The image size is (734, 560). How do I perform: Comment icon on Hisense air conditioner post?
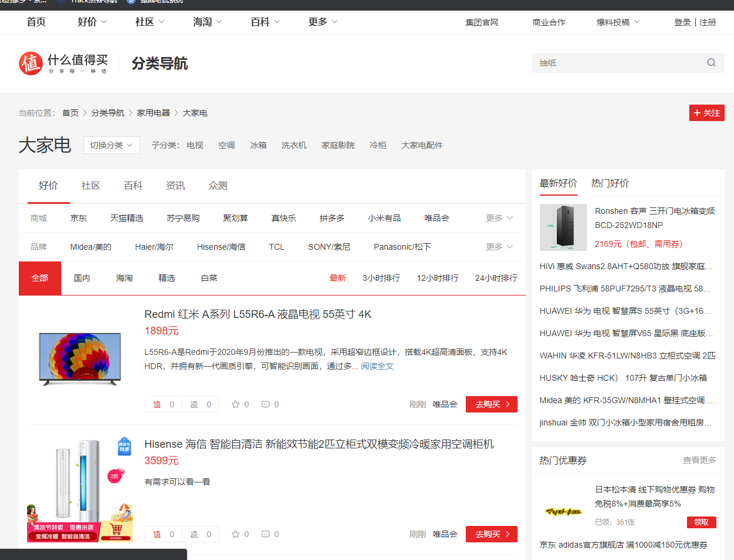tap(265, 534)
